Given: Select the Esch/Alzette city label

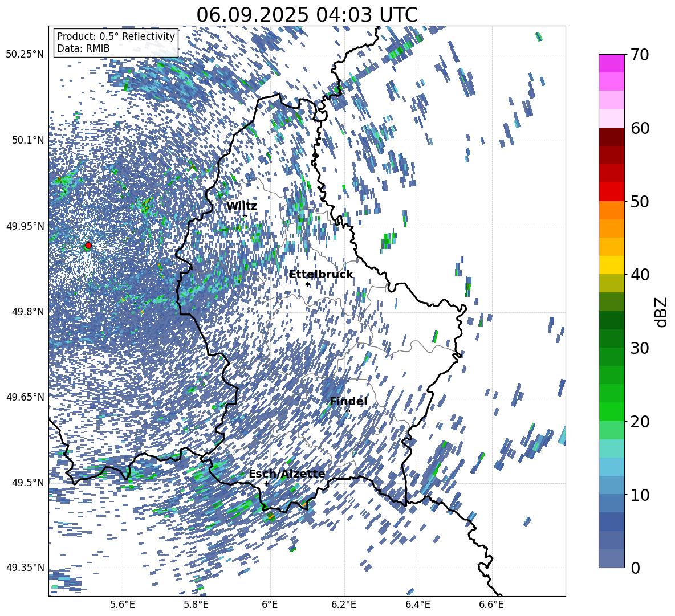Looking at the screenshot, I should (287, 474).
